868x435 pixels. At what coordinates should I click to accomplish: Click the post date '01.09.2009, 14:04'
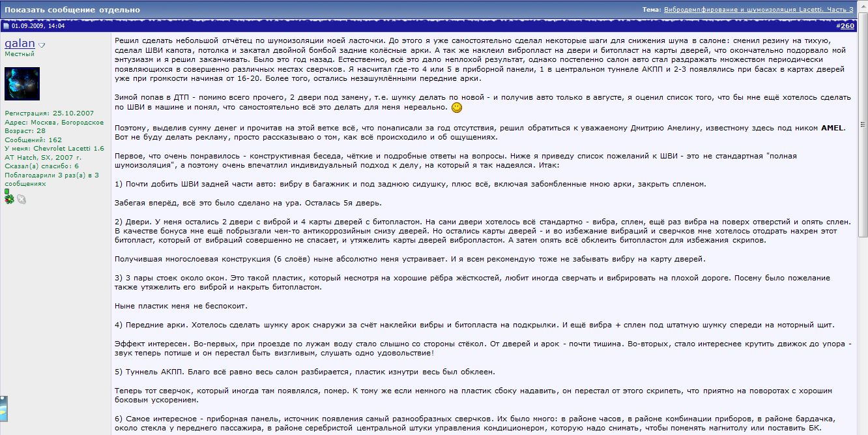point(38,26)
